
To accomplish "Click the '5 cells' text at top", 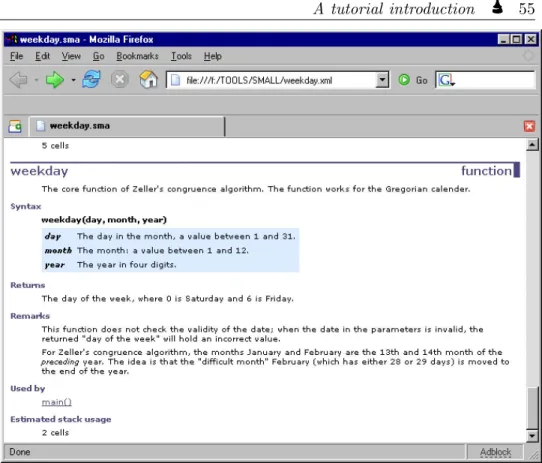I will click(55, 146).
